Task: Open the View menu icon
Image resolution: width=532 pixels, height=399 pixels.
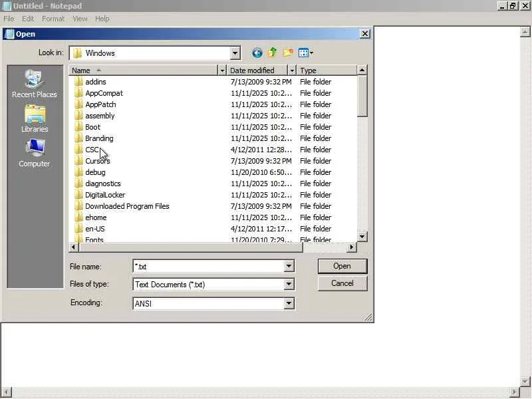Action: point(305,53)
